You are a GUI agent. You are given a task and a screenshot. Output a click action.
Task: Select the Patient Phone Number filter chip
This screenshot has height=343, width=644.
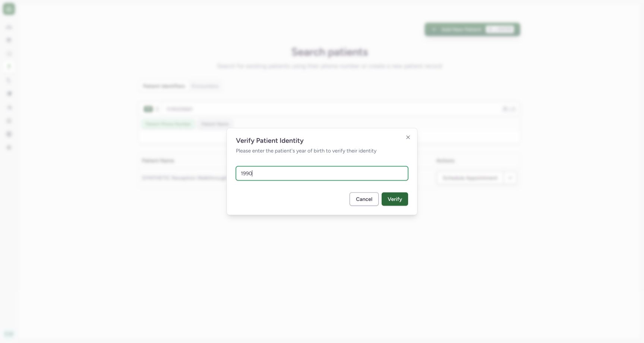coord(168,124)
